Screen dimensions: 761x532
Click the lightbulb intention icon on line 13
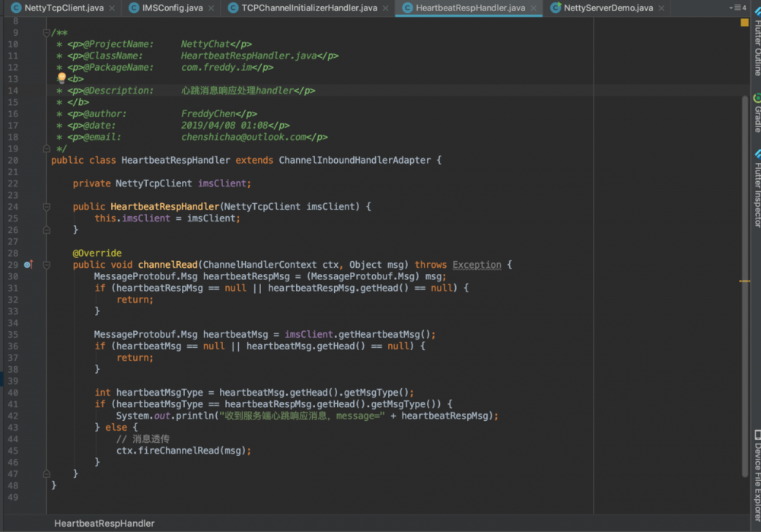[x=62, y=78]
